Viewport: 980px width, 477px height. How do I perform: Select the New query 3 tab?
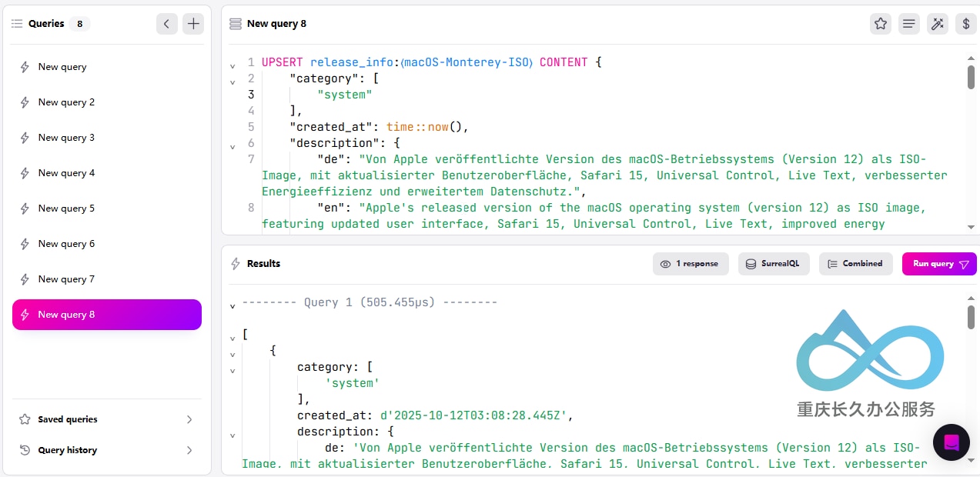pyautogui.click(x=107, y=138)
